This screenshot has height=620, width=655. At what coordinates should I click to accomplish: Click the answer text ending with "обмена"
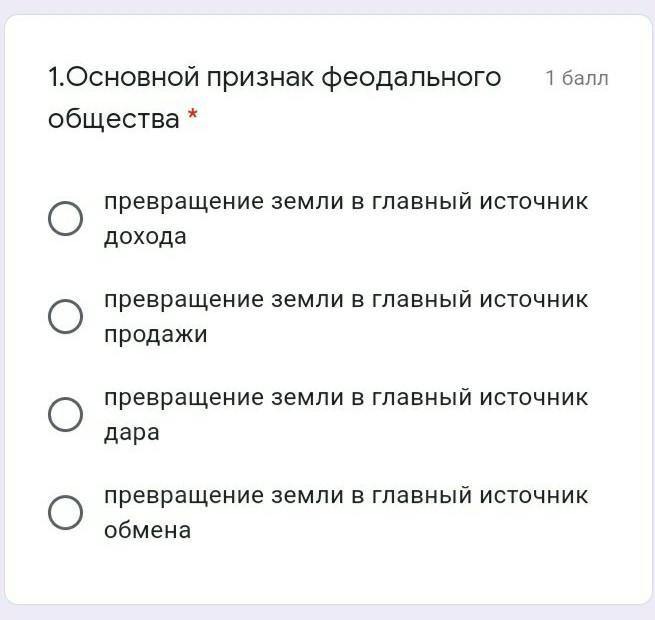coord(346,513)
